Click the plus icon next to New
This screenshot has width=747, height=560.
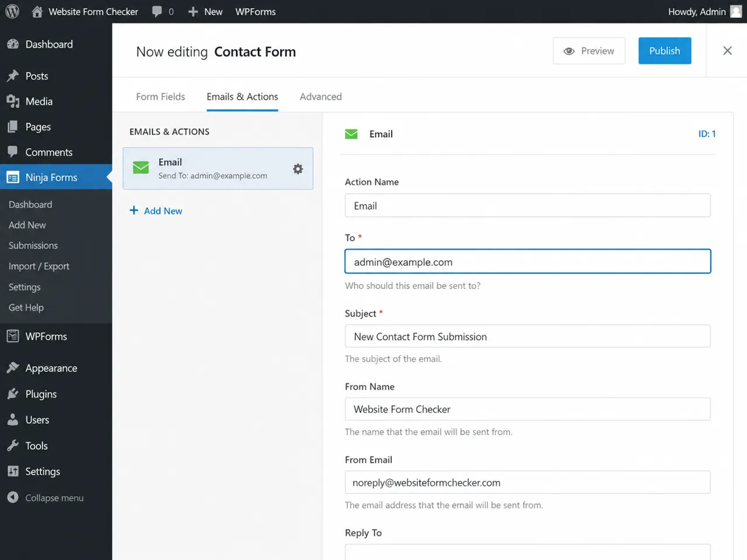coord(193,12)
